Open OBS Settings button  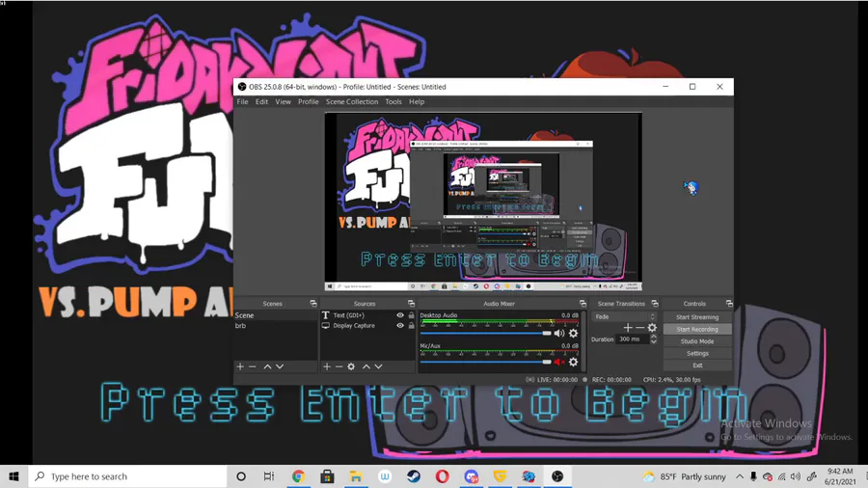coord(697,354)
